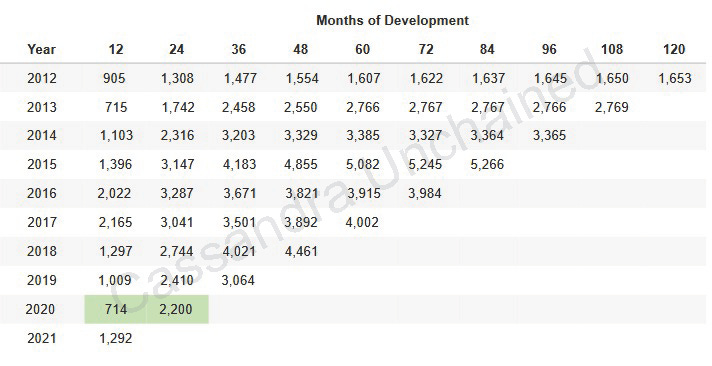
Task: Click the value 4,461 in 2018 row
Action: coord(301,251)
